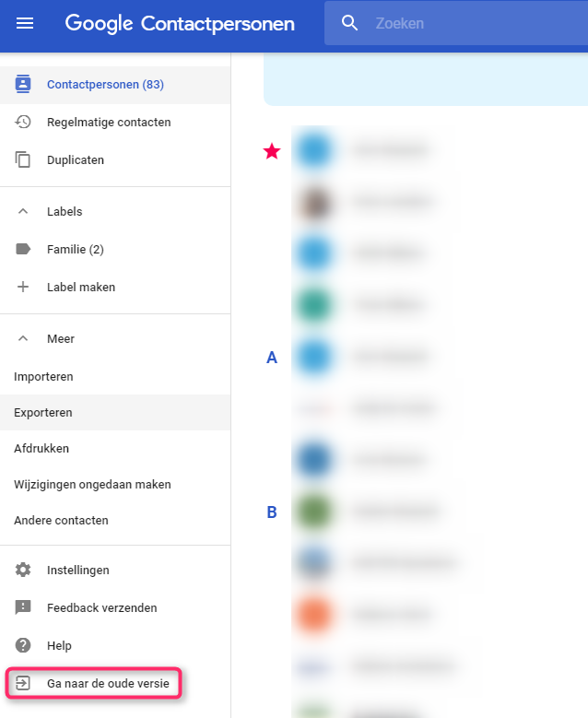Click the search magnifier icon
Viewport: 588px width, 718px height.
(349, 23)
